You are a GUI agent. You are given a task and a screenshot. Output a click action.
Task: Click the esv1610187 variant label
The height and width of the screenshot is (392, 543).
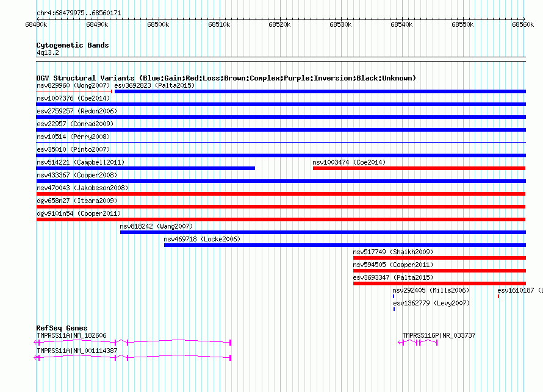click(520, 290)
